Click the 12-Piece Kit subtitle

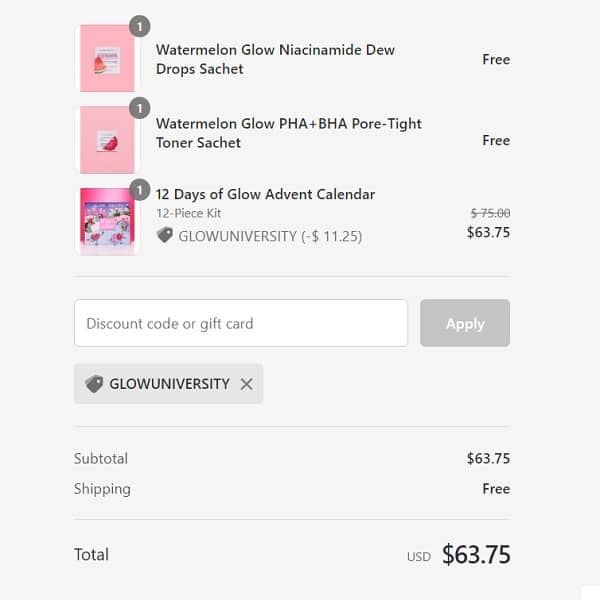pyautogui.click(x=189, y=214)
